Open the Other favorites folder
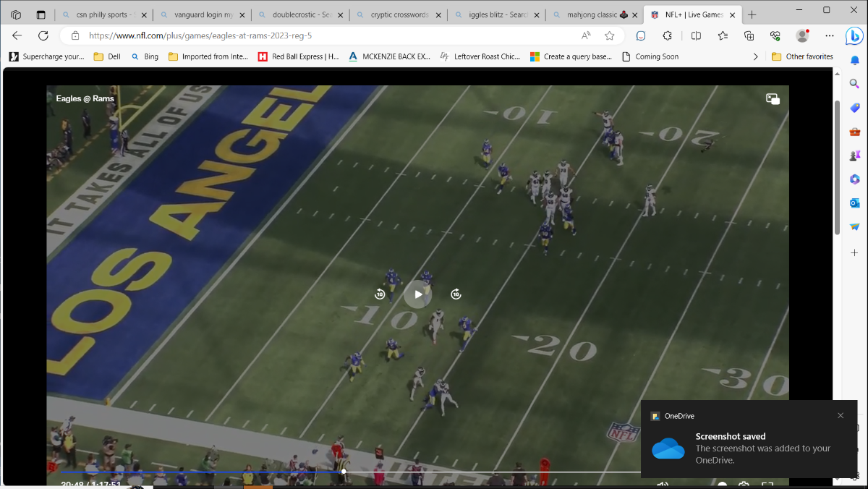This screenshot has width=868, height=489. pos(802,56)
